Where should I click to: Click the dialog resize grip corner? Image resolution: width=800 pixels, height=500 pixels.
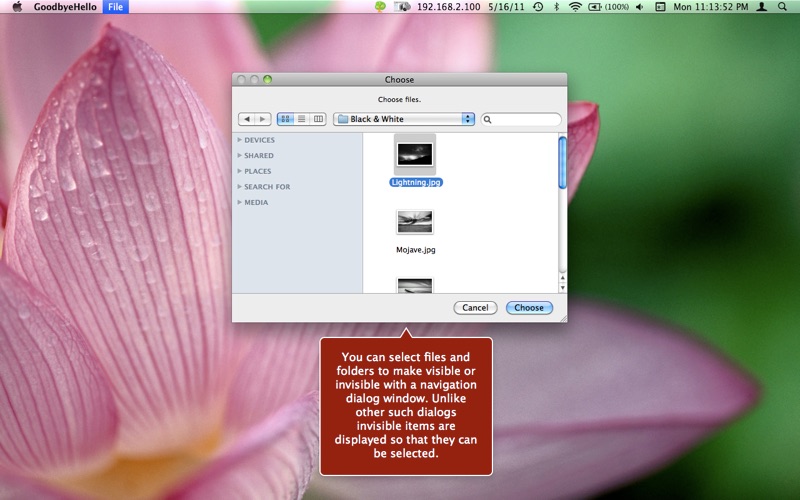coord(563,318)
